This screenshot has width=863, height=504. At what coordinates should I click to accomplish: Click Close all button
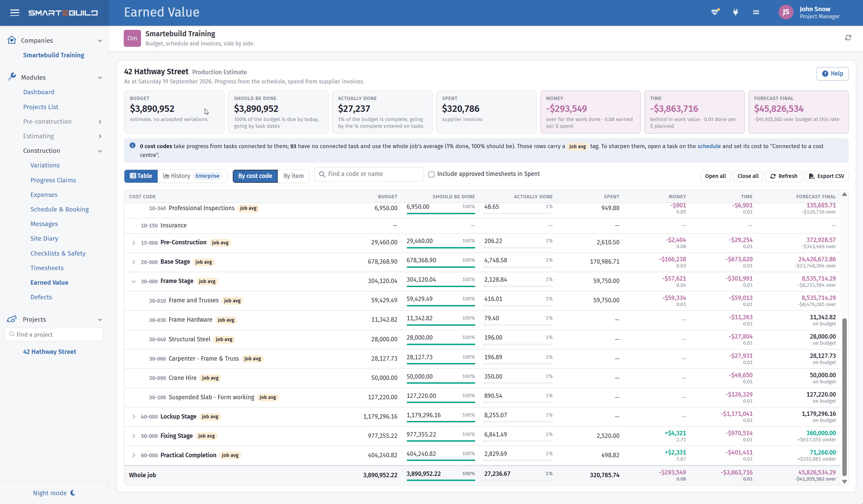(x=748, y=176)
